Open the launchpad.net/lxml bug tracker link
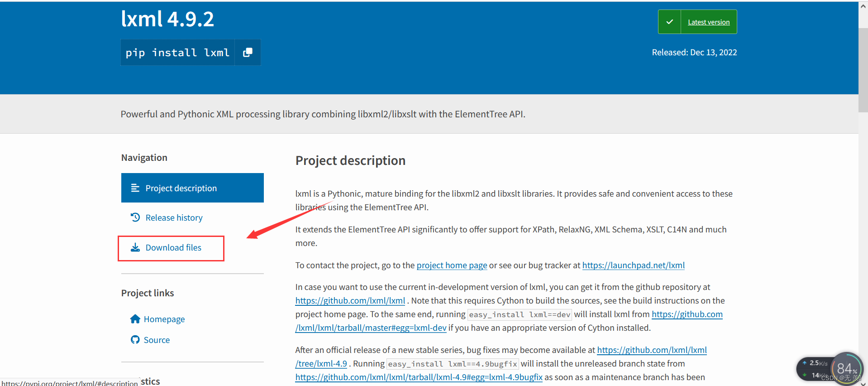Viewport: 868px width, 386px height. point(633,265)
